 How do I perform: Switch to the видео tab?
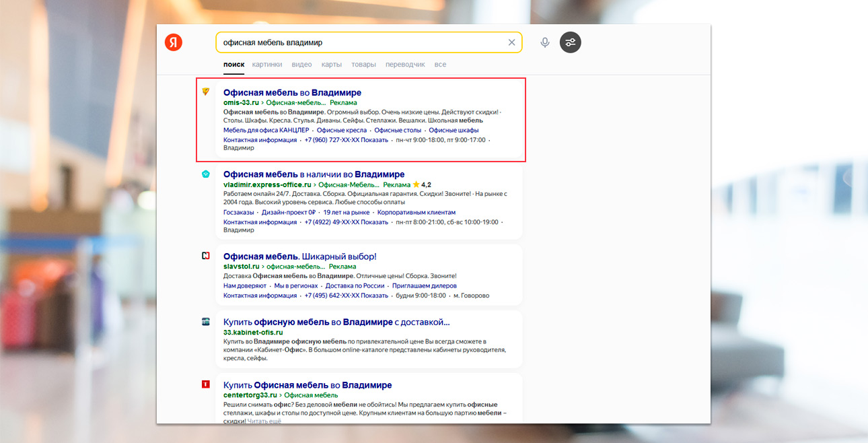[301, 65]
